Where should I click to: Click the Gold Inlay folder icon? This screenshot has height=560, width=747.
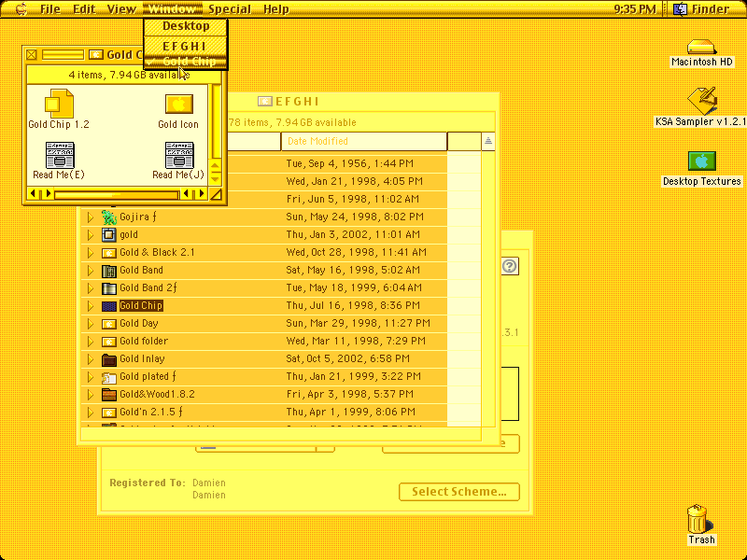click(109, 359)
